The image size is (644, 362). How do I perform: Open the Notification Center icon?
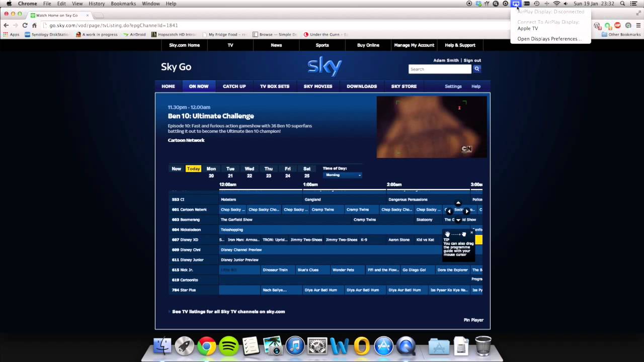coord(634,4)
